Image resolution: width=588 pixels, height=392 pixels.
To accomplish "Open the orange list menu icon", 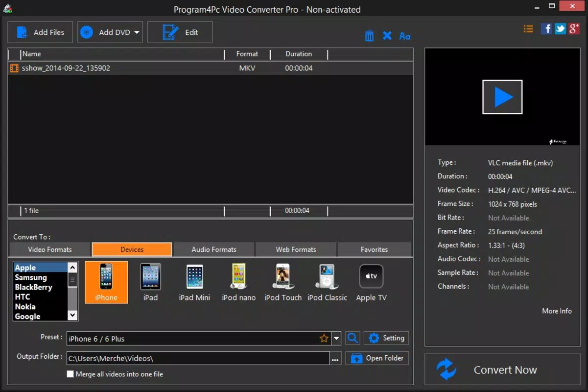I will click(x=528, y=29).
